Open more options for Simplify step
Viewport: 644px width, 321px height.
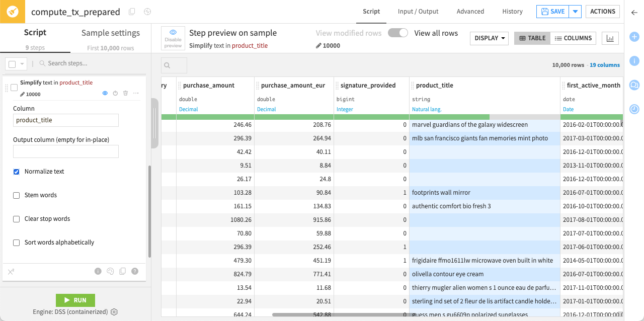[136, 94]
